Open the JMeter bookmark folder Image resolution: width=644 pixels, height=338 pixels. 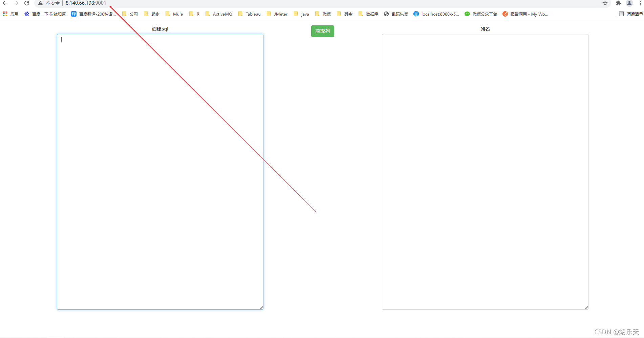pyautogui.click(x=277, y=14)
